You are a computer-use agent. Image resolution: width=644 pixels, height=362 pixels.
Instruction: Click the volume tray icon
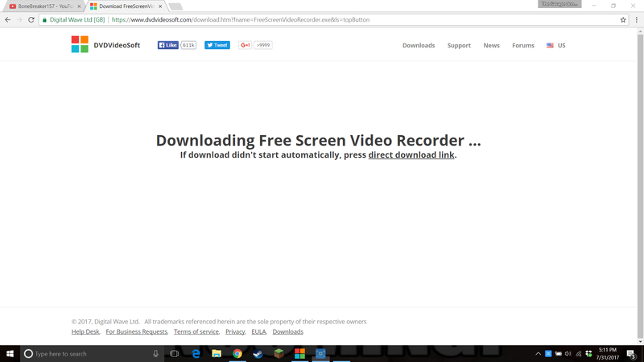[568, 353]
